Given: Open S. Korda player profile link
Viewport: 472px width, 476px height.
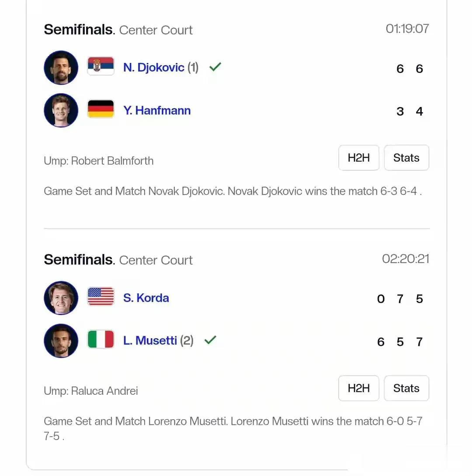Looking at the screenshot, I should [x=146, y=298].
